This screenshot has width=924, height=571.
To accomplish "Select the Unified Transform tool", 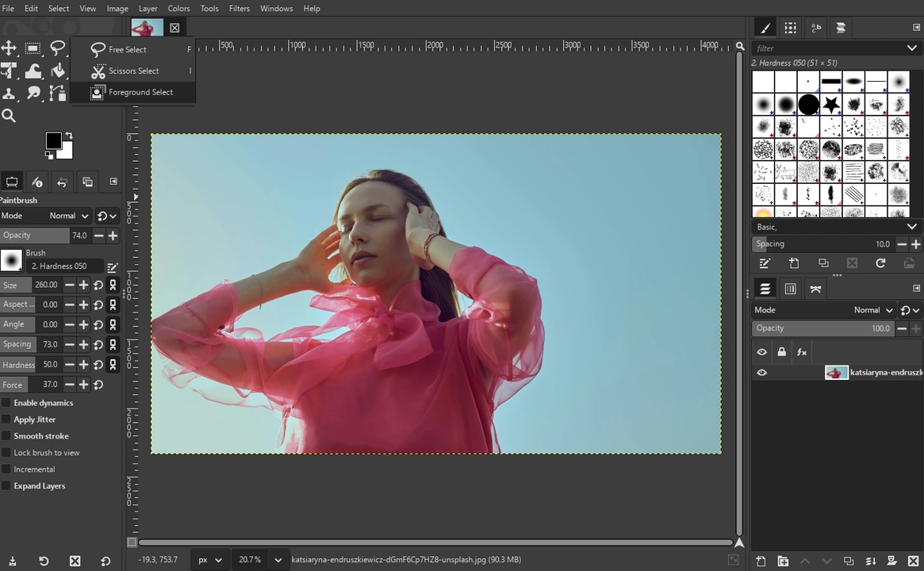I will coord(9,71).
